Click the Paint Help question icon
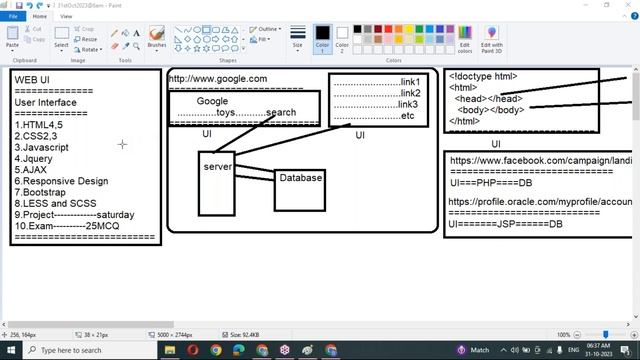 pyautogui.click(x=635, y=16)
